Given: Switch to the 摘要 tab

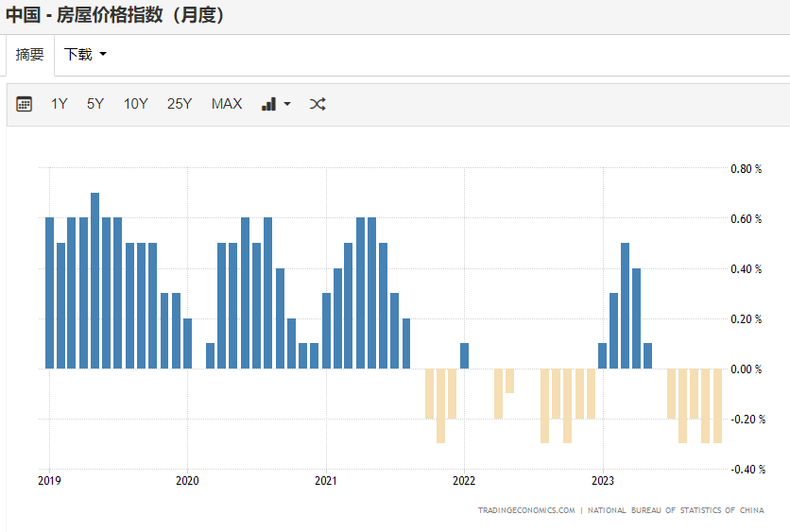Looking at the screenshot, I should [30, 55].
